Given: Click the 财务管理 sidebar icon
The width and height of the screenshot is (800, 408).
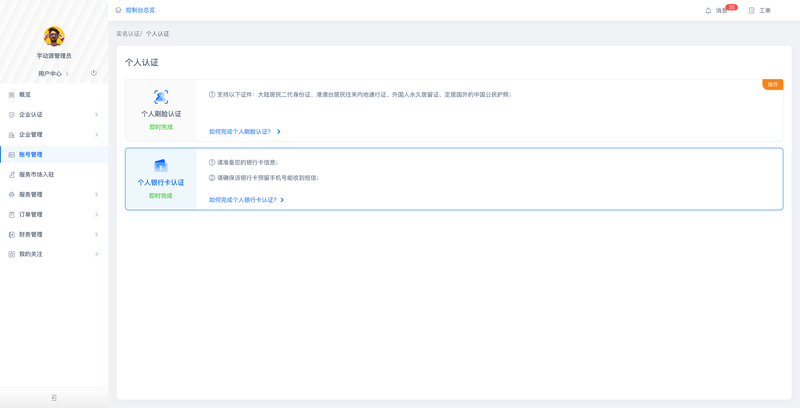Looking at the screenshot, I should pyautogui.click(x=12, y=235).
